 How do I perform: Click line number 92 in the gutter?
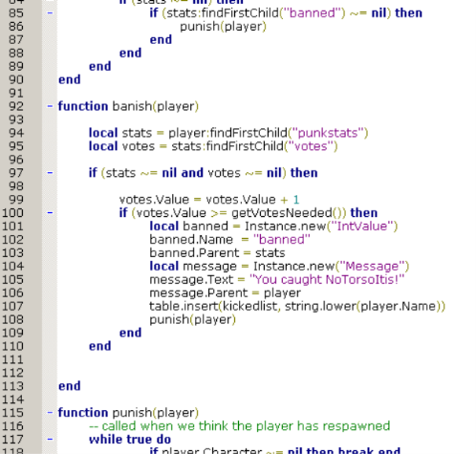pyautogui.click(x=16, y=106)
